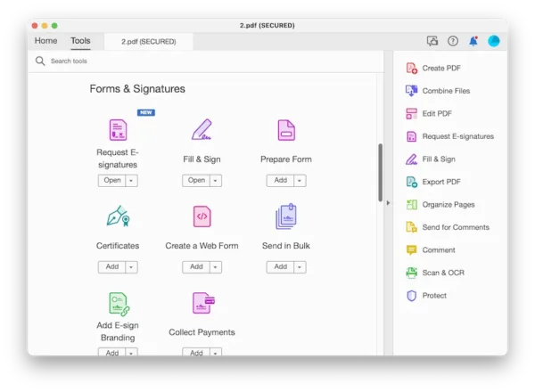Switch to the Home tab
Viewport: 535px width, 392px height.
click(x=45, y=41)
